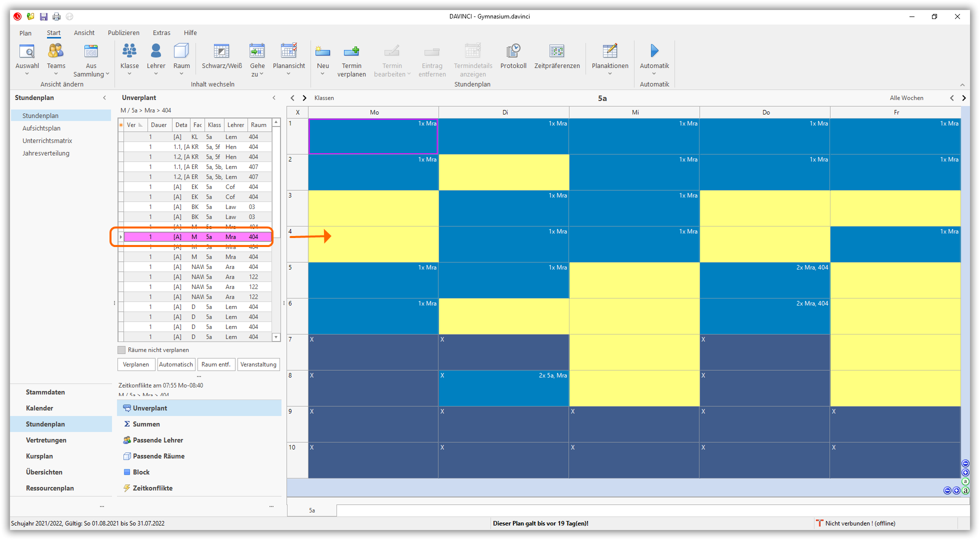Screen dimensions: 980x540
Task: Open the Extras menu tab
Action: coord(161,33)
